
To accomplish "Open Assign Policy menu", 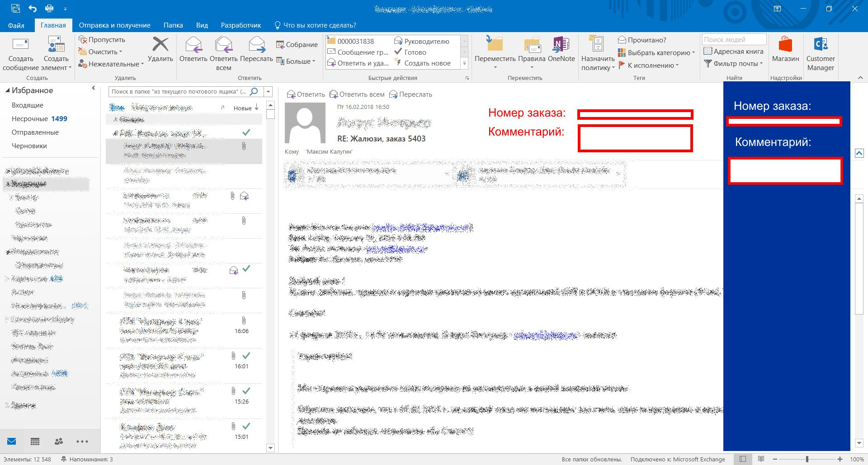I will pos(598,54).
